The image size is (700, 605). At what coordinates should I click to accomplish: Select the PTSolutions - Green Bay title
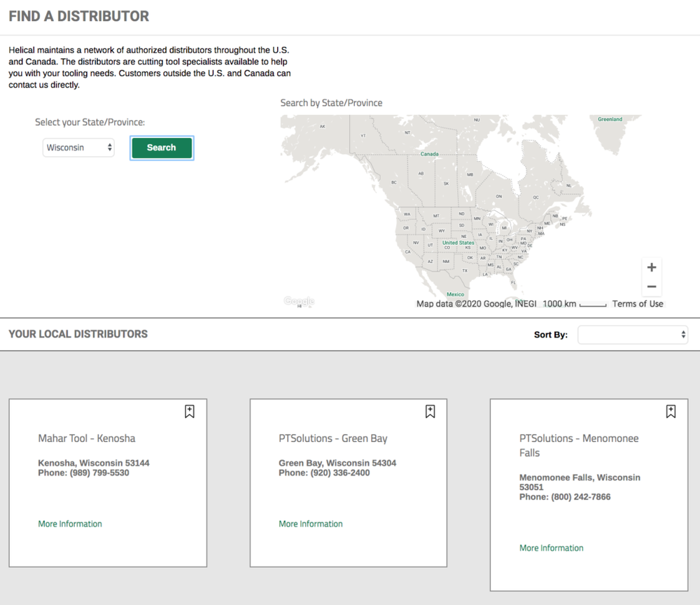(333, 438)
